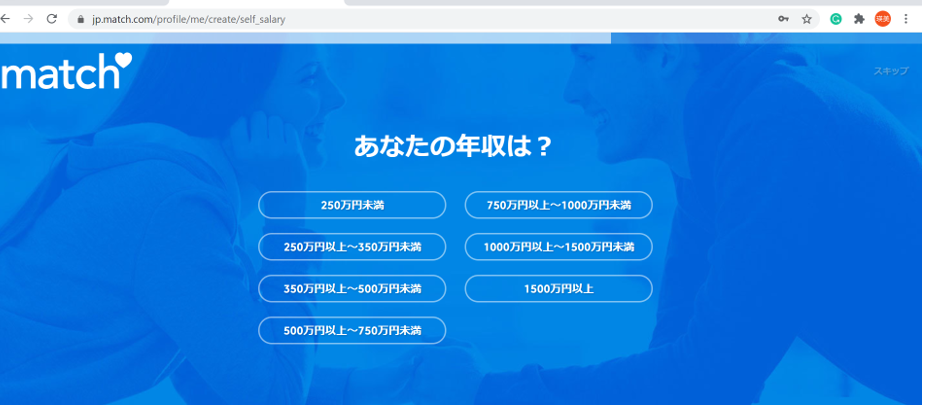
Task: Open the Grammarly extension icon
Action: pos(836,19)
